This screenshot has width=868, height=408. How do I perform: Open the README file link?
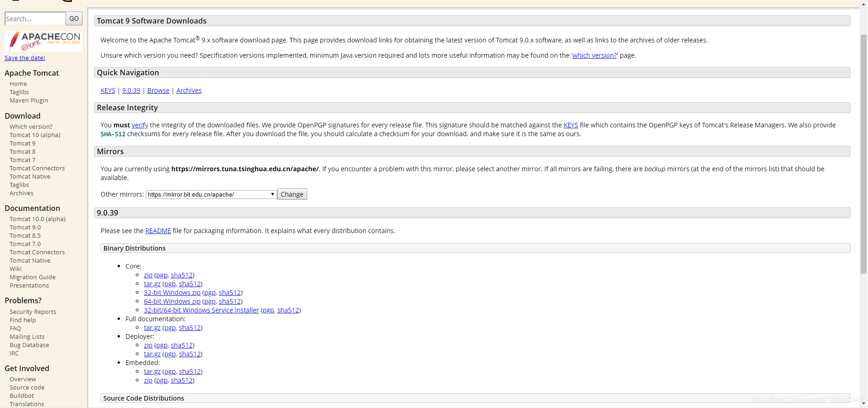(x=158, y=231)
